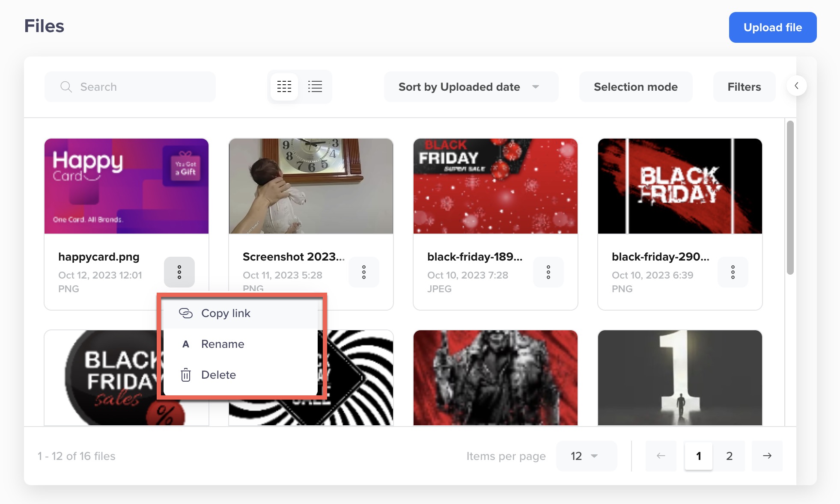This screenshot has width=840, height=504.
Task: Click the Oct 10, 2023 7:28 date
Action: [x=468, y=275]
